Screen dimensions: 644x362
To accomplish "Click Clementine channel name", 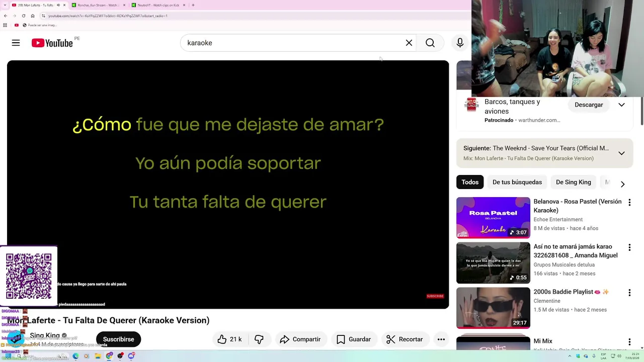I will coord(547,301).
